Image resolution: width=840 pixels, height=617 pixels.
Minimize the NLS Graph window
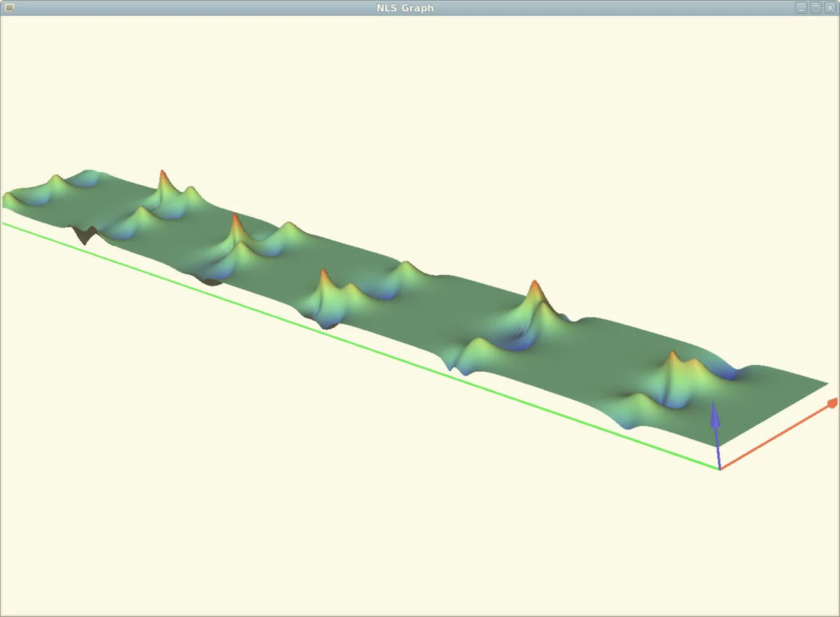click(x=801, y=8)
